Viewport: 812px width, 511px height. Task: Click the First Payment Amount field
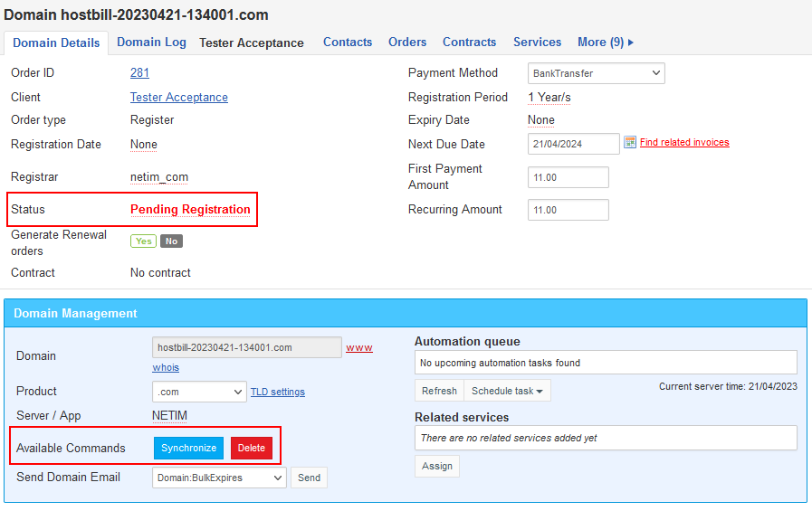[x=568, y=177]
